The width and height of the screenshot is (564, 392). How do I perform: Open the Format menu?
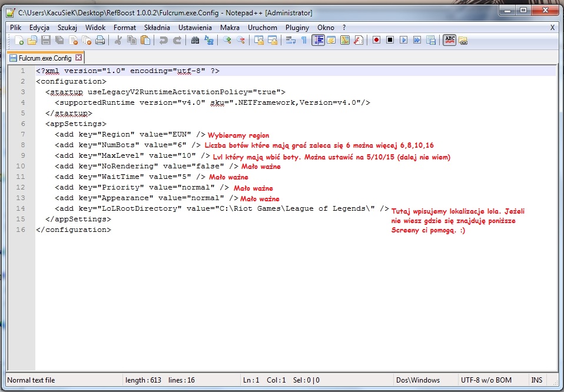point(125,27)
